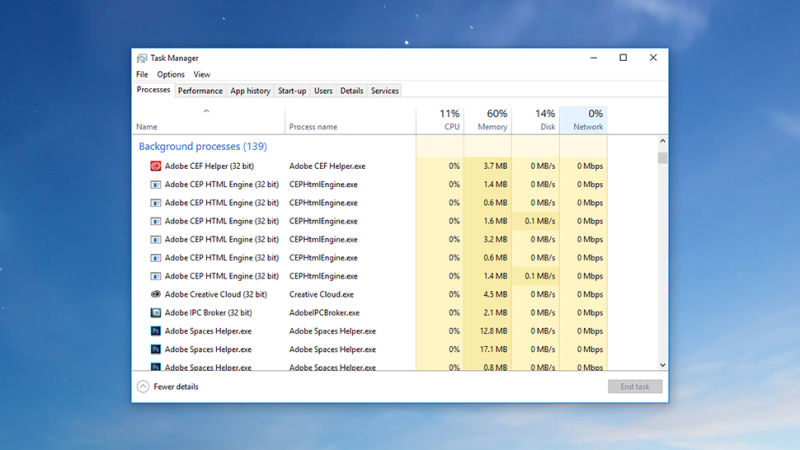
Task: Click the 3.2 MB memory cell
Action: [x=488, y=239]
